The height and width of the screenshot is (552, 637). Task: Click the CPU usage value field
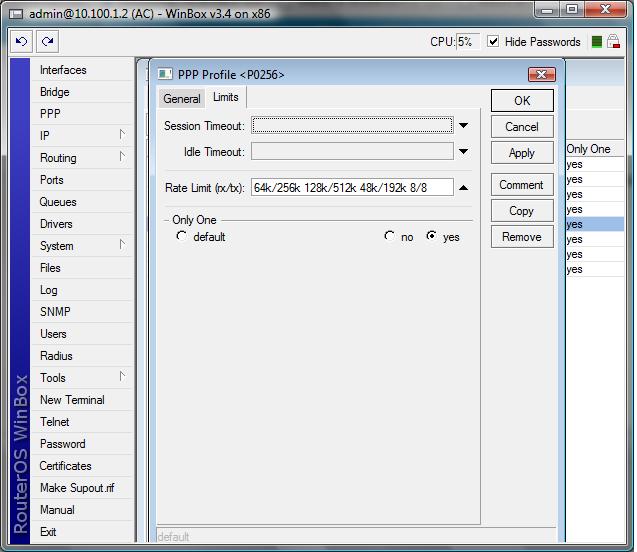[x=468, y=41]
